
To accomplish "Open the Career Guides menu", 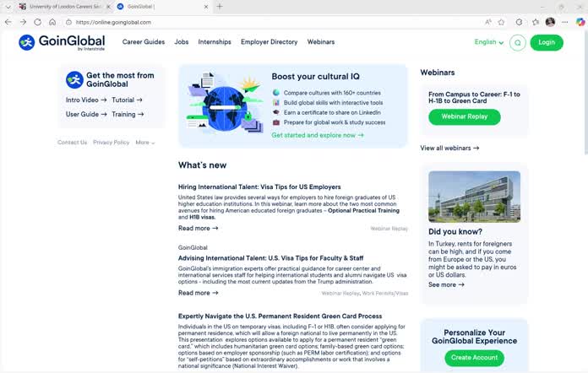I will 144,42.
